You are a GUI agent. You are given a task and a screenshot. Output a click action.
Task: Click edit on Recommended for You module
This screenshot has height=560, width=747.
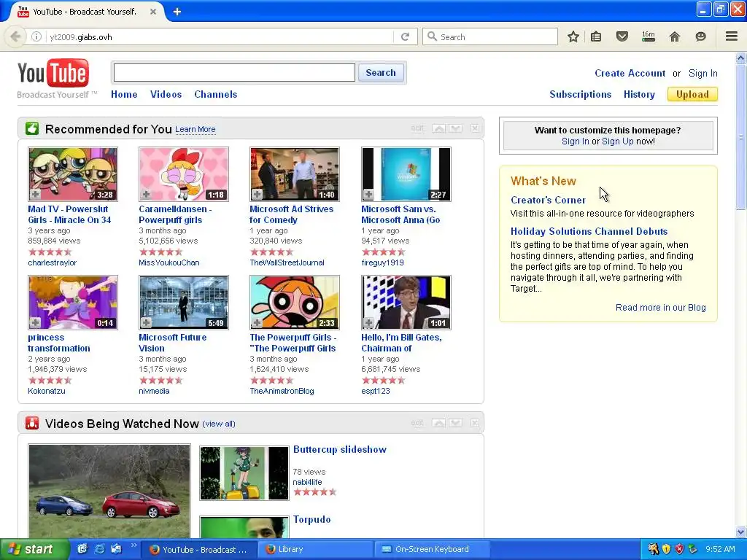tap(417, 128)
